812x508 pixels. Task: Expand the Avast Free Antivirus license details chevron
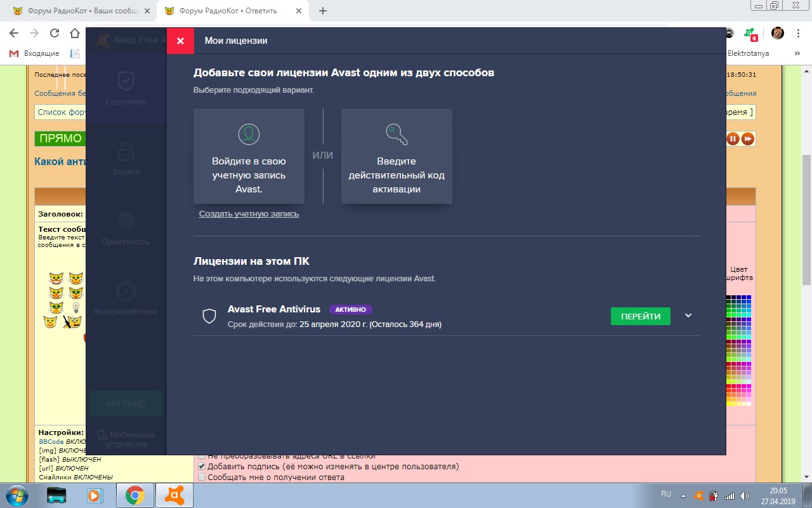[x=688, y=316]
